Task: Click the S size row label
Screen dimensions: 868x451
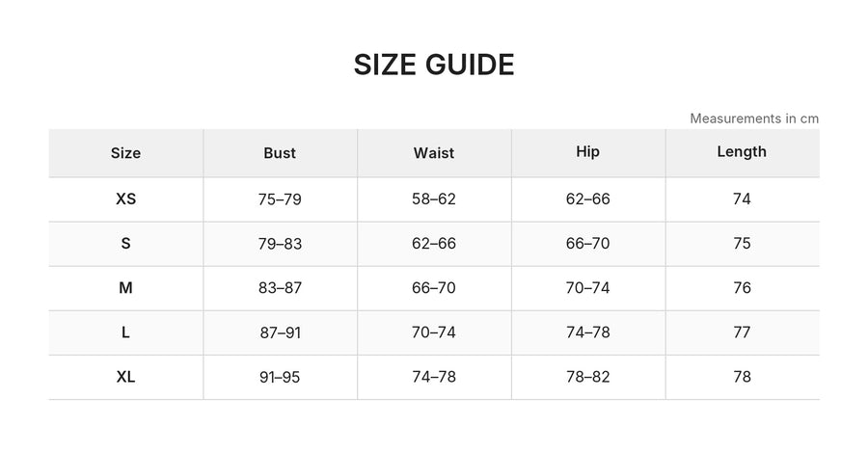Action: coord(125,244)
